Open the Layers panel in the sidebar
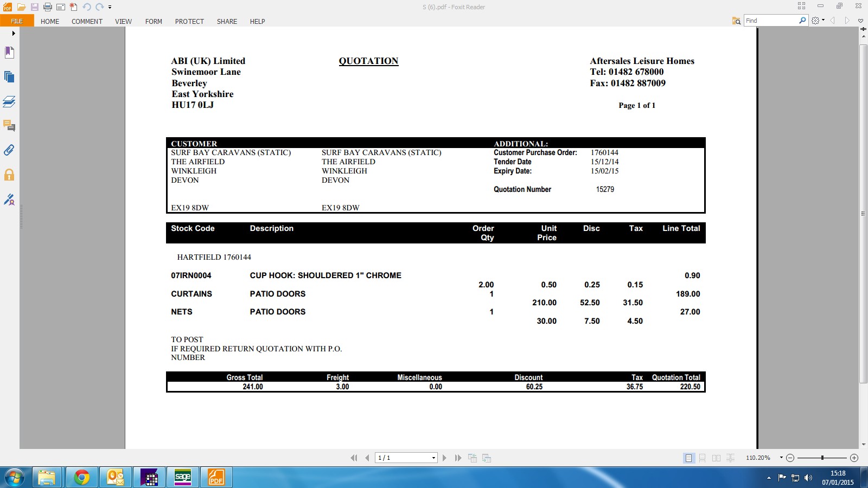The width and height of the screenshot is (868, 488). 9,101
